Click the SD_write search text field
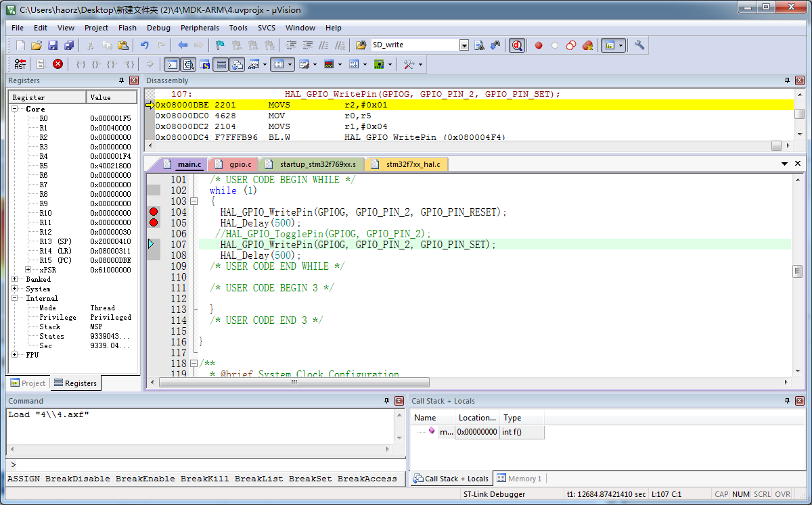812x505 pixels. [x=415, y=45]
